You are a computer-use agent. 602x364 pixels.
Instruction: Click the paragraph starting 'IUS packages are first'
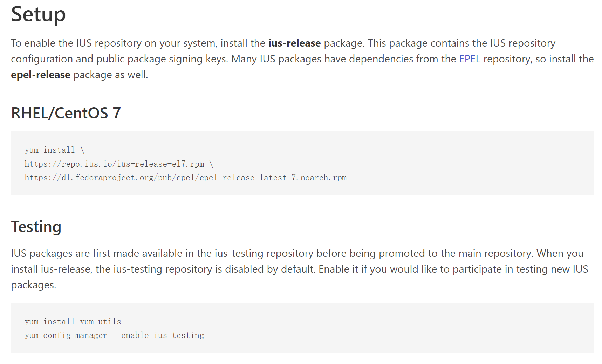(x=300, y=269)
